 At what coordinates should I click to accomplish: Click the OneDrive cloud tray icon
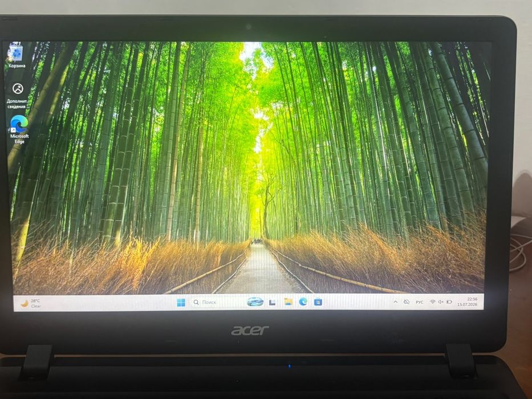[407, 302]
